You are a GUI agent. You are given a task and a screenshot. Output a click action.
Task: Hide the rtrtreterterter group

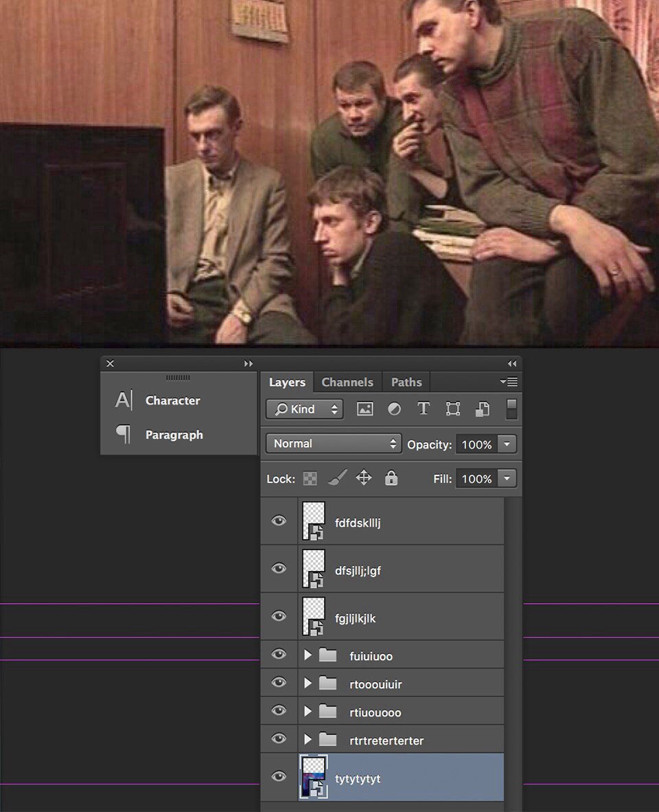(279, 738)
